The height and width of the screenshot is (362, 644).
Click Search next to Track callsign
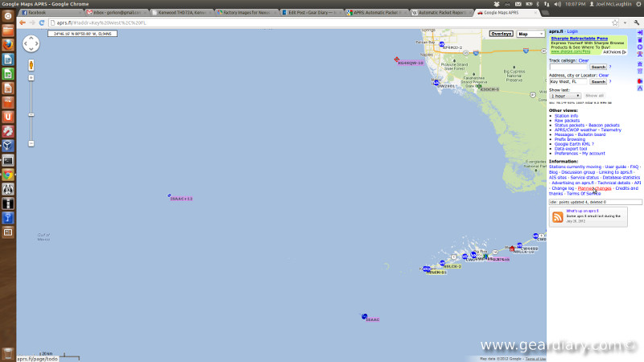click(598, 67)
